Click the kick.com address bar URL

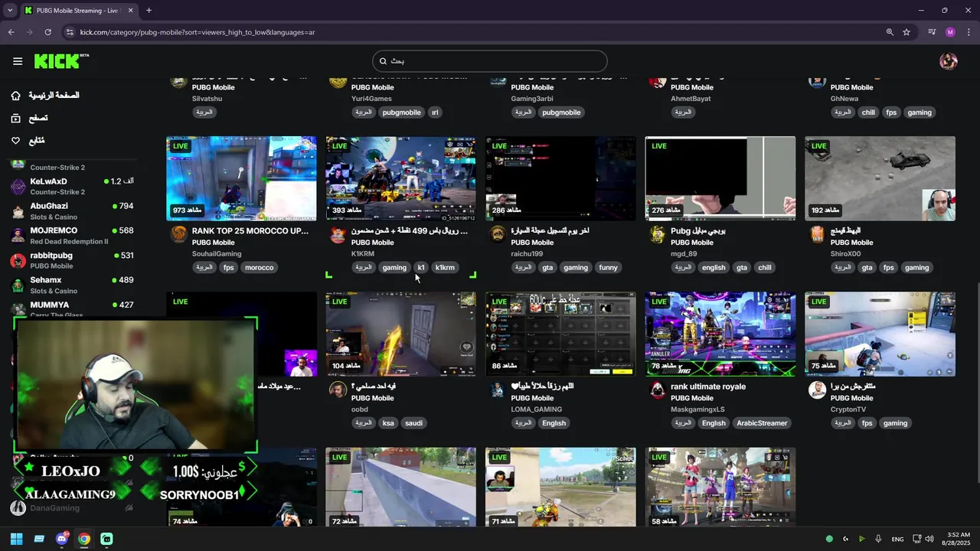pyautogui.click(x=198, y=32)
